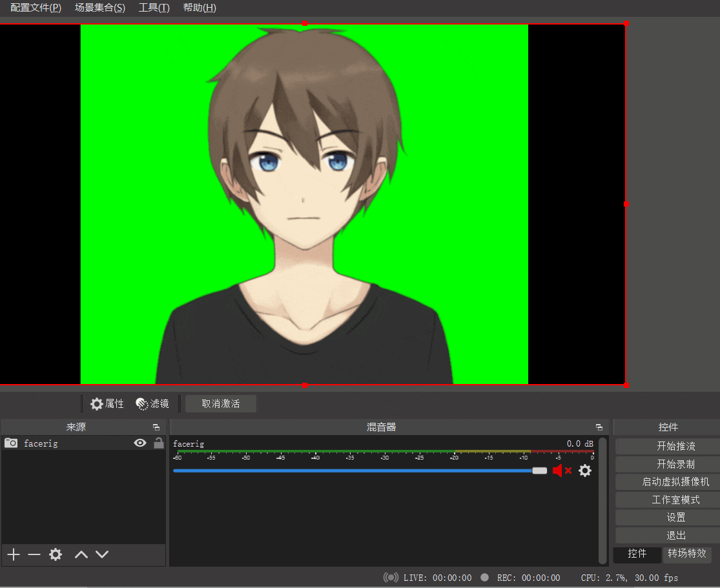Screen dimensions: 720x588
Task: Open source properties gear in sources toolbar
Action: [56, 554]
